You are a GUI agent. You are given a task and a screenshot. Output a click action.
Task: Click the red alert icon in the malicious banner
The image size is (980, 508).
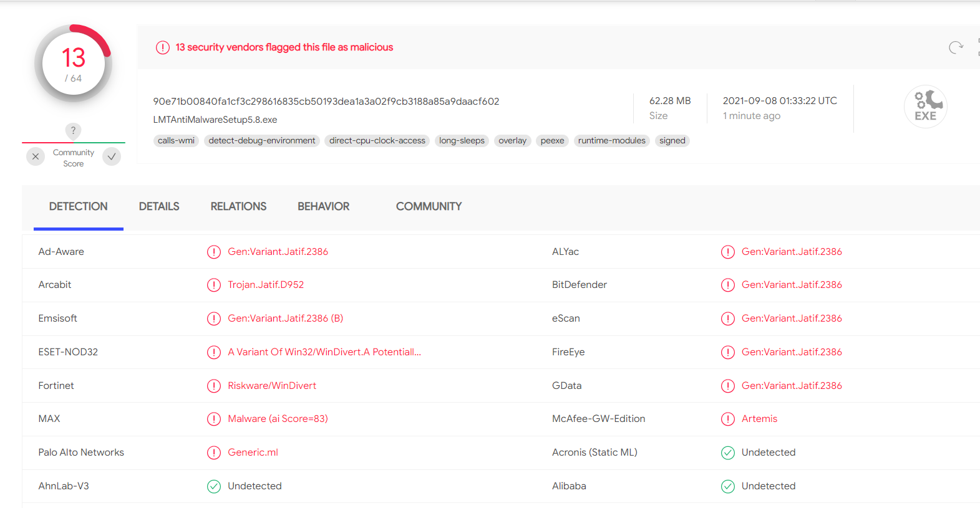coord(163,47)
